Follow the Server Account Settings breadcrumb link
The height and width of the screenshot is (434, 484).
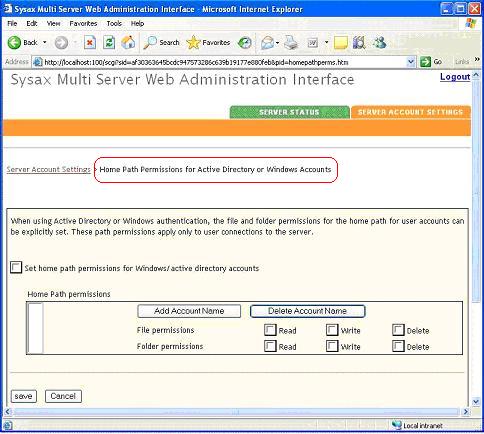coord(49,169)
